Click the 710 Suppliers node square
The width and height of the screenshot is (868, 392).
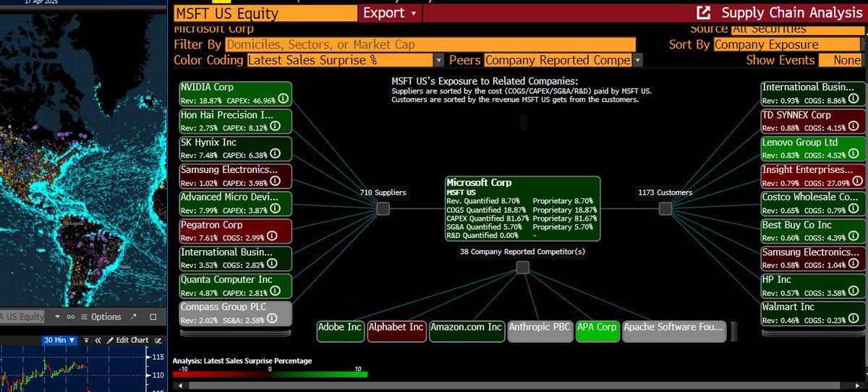[383, 209]
